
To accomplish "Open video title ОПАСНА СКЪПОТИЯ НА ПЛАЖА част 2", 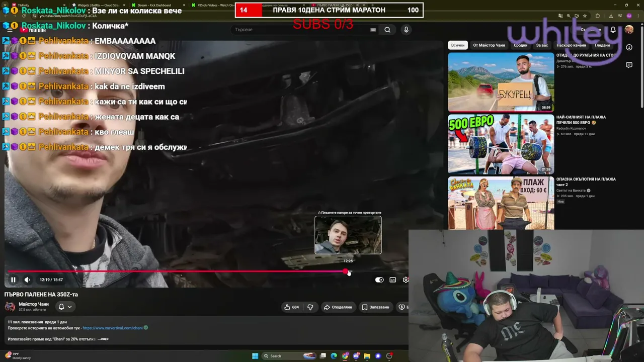I will coord(586,182).
